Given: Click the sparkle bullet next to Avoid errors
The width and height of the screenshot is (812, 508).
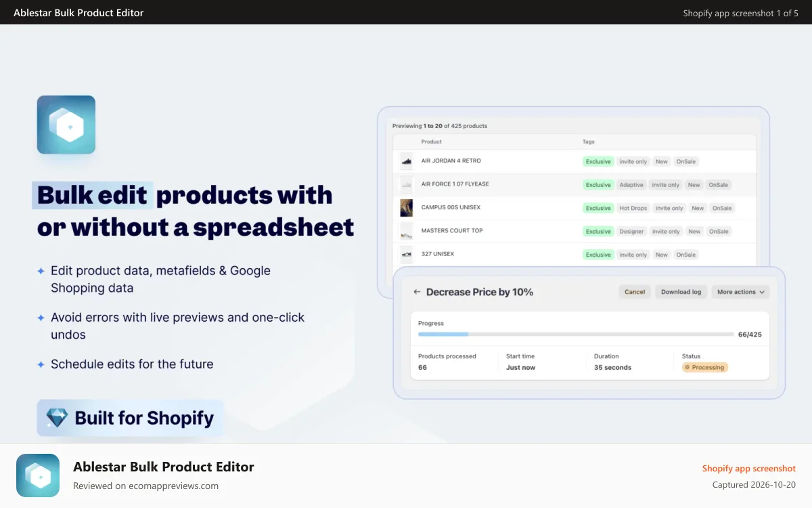Looking at the screenshot, I should 41,318.
